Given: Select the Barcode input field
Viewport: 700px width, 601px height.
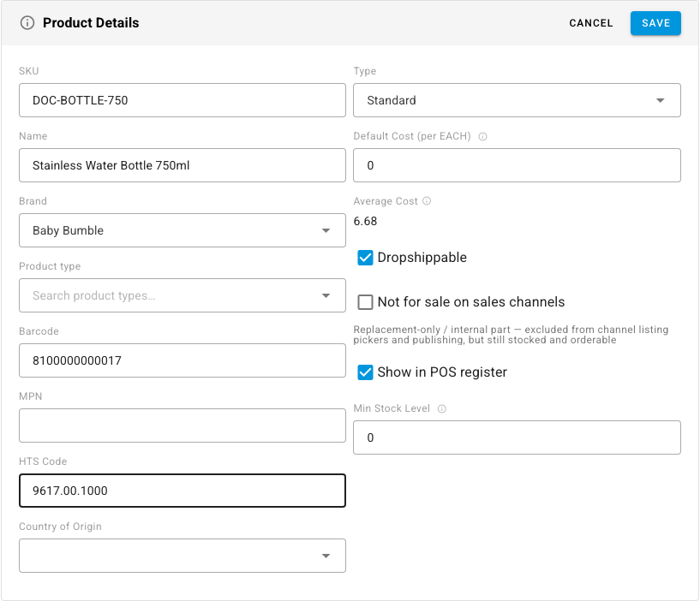Looking at the screenshot, I should (182, 360).
